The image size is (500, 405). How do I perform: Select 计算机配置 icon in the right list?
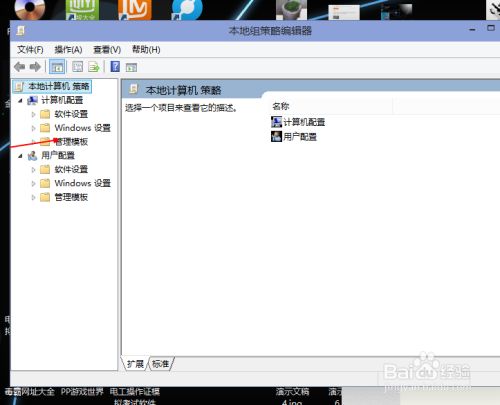point(276,122)
